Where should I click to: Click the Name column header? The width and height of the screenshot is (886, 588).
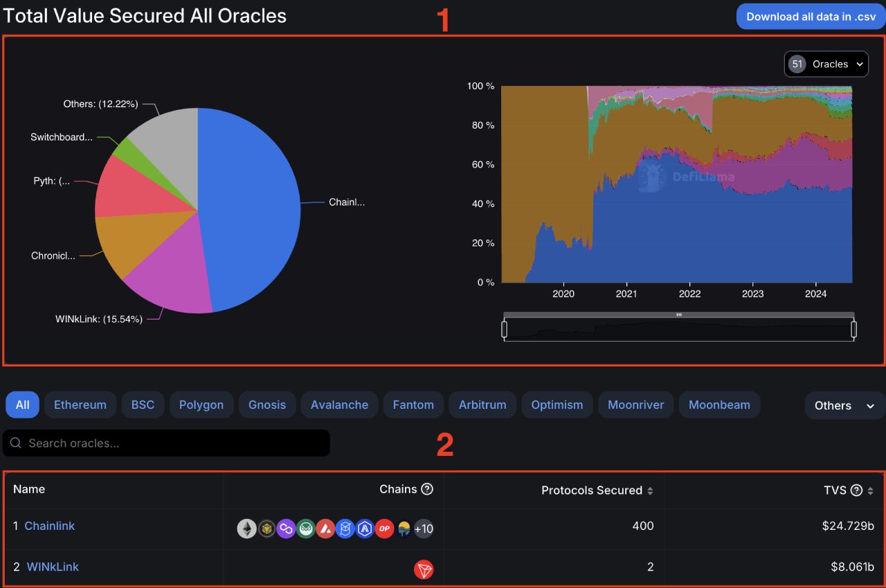point(29,489)
